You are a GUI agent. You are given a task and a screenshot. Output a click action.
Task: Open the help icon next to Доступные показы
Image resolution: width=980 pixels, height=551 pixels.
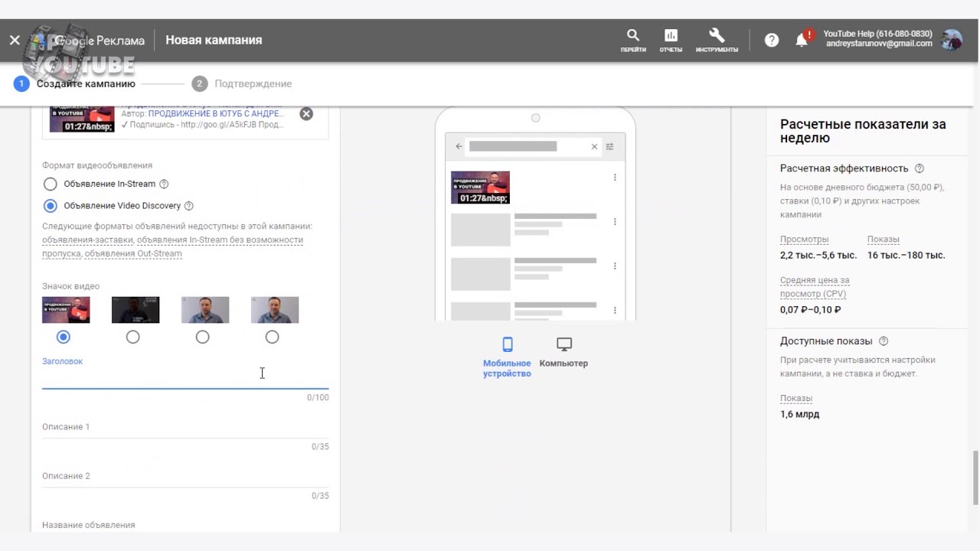click(x=884, y=341)
